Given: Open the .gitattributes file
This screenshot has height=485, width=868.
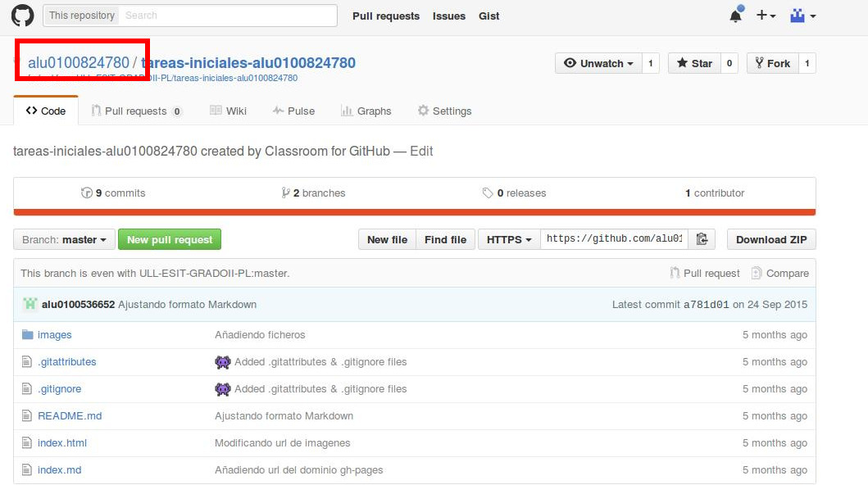Looking at the screenshot, I should coord(67,361).
